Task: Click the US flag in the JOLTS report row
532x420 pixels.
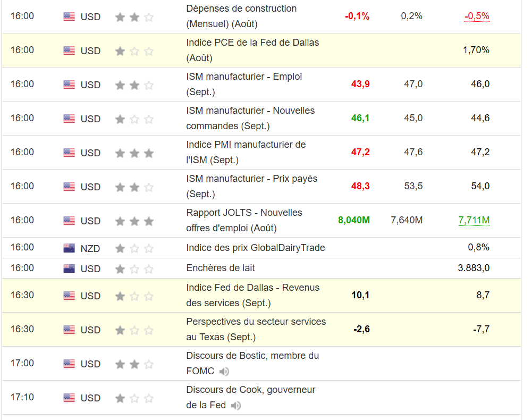Action: [69, 221]
